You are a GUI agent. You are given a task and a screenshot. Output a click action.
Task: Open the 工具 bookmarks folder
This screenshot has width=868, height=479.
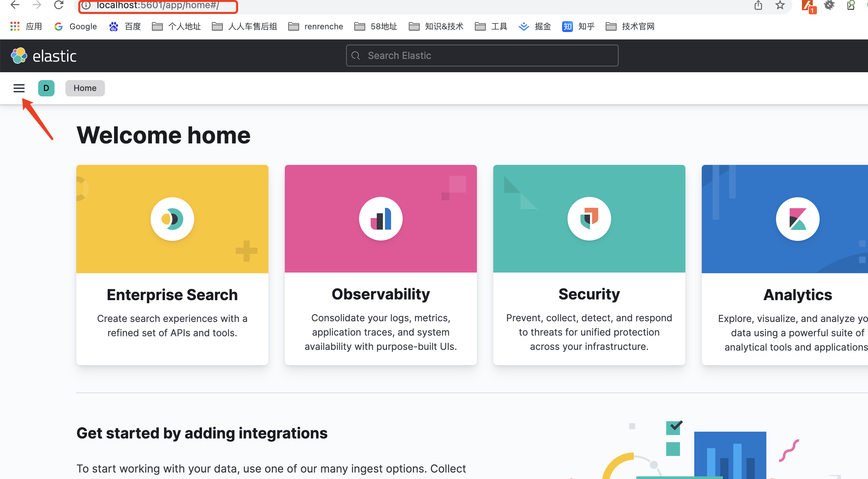click(491, 26)
